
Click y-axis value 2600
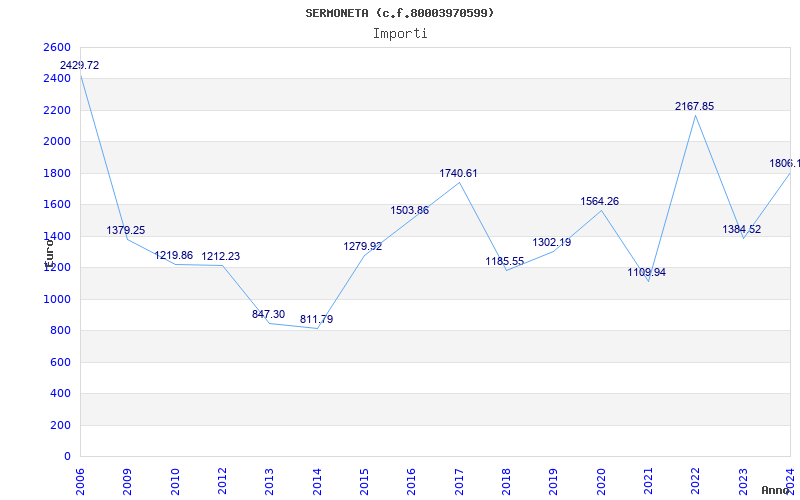(x=57, y=47)
